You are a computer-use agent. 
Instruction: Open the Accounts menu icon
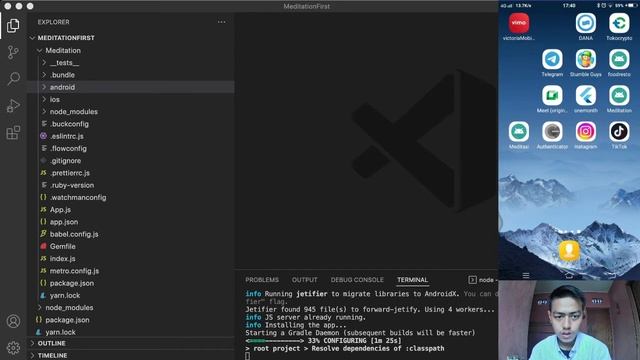pos(13,321)
